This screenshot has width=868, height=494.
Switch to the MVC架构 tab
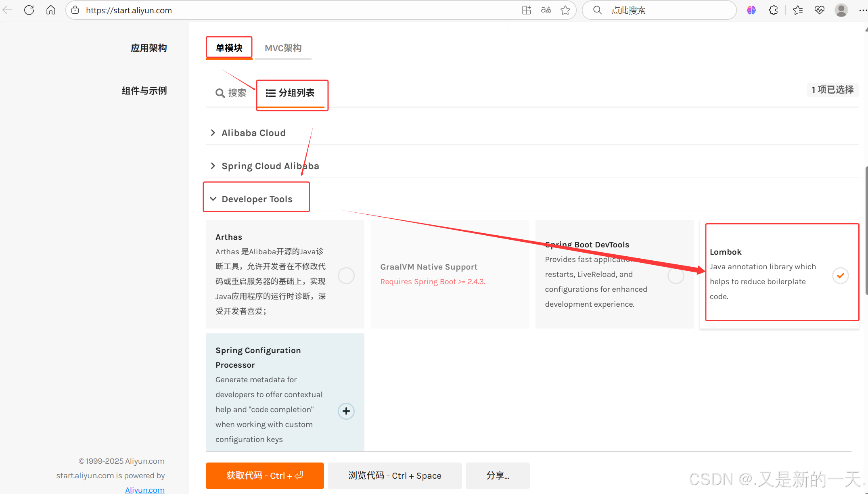click(x=283, y=48)
